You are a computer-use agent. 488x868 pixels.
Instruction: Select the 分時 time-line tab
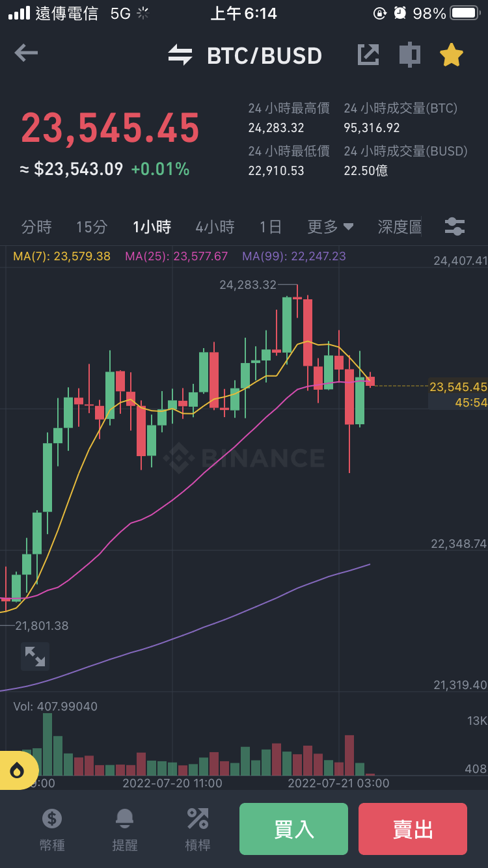(x=36, y=227)
